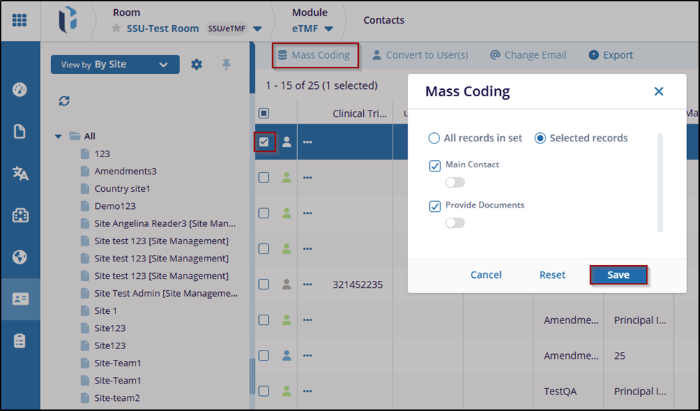
Task: Toggle the Provide Documents switch
Action: coord(455,223)
